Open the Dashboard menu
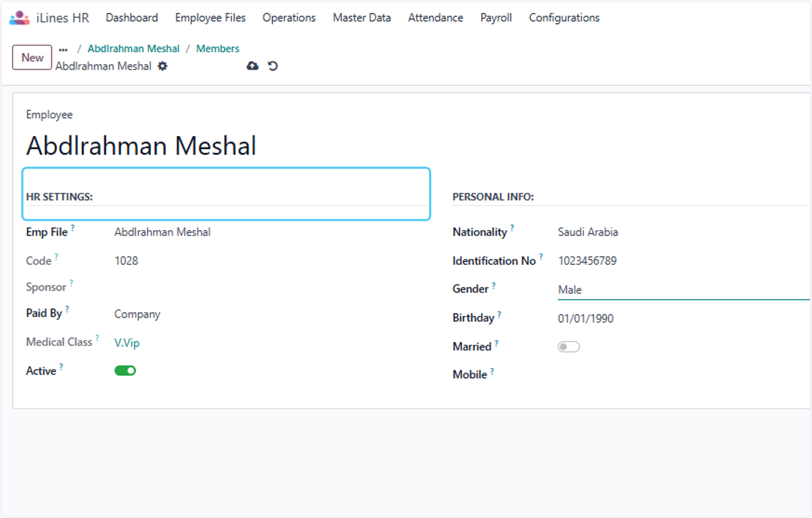The height and width of the screenshot is (518, 812). point(132,18)
